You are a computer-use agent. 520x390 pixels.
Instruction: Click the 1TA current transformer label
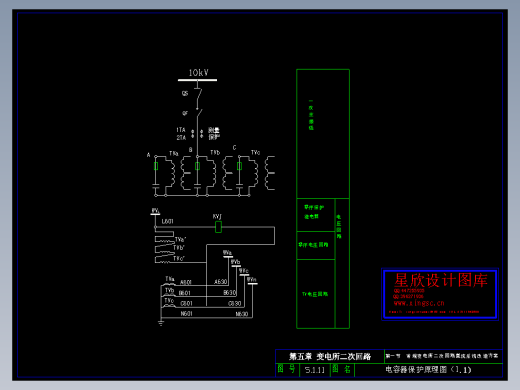pos(181,130)
